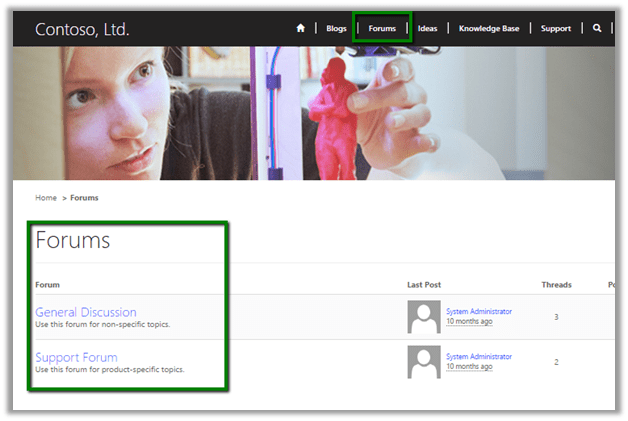Click 'Use this forum for non-specific topics.'

coord(103,324)
